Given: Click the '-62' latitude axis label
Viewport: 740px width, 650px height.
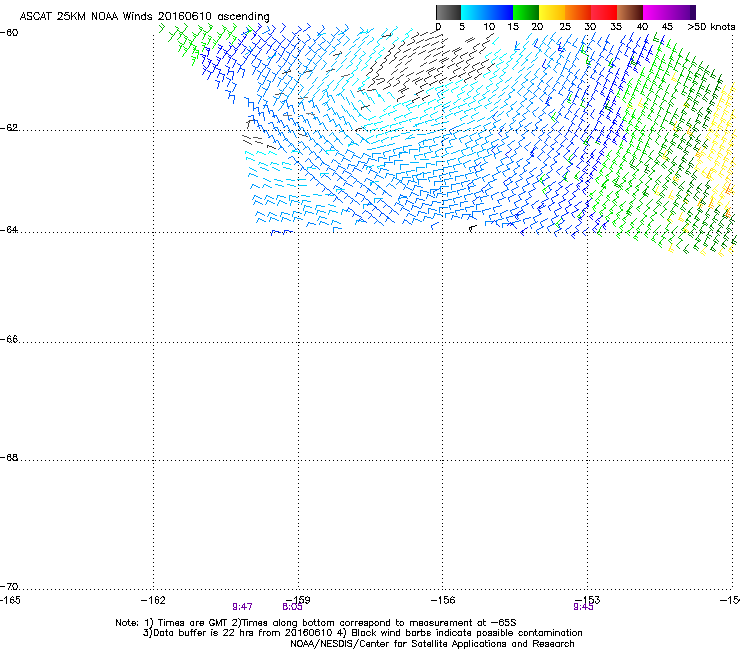Looking at the screenshot, I should (x=9, y=128).
